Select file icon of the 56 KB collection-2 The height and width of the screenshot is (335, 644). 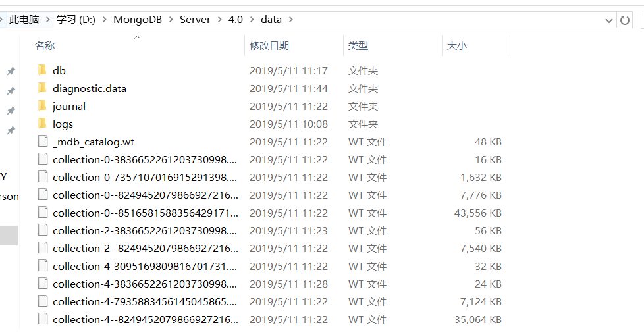coord(43,230)
